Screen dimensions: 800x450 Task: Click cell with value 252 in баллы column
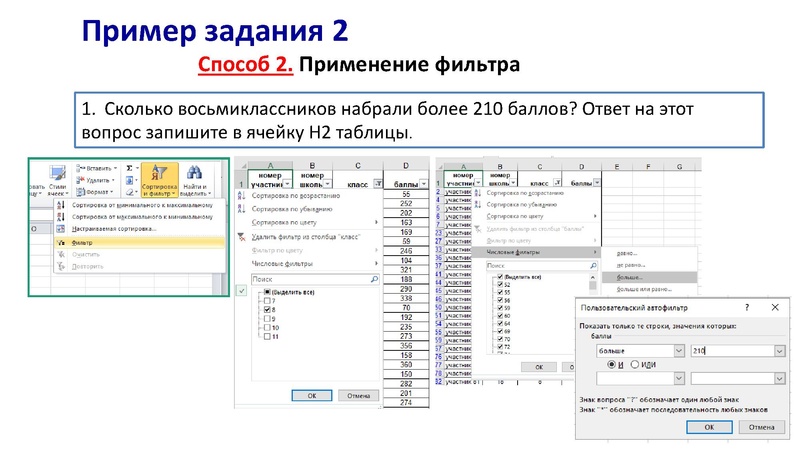point(406,204)
